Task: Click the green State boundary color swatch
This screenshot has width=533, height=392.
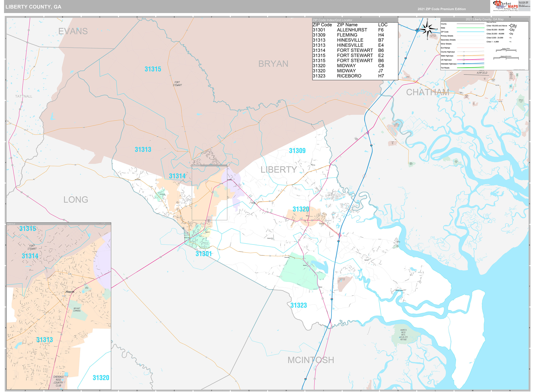Action: pyautogui.click(x=471, y=28)
